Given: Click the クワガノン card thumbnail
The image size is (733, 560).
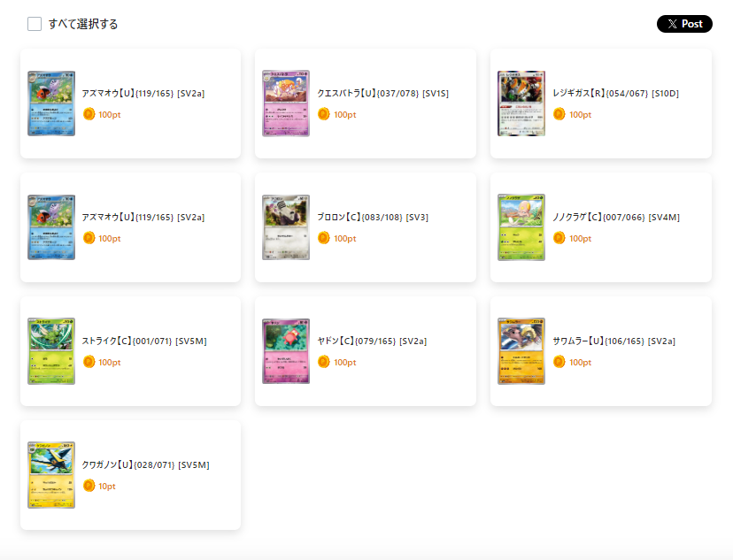Looking at the screenshot, I should click(51, 475).
